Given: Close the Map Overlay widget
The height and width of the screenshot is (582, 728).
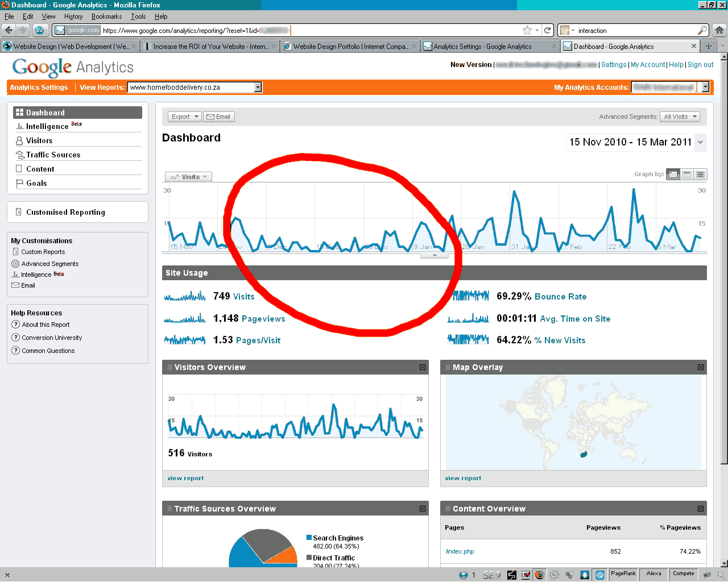Looking at the screenshot, I should [x=701, y=367].
